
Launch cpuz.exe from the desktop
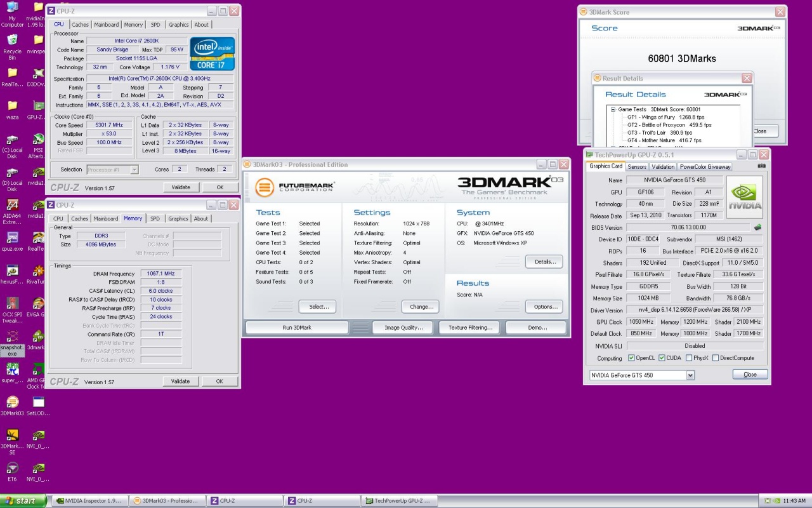[12, 240]
